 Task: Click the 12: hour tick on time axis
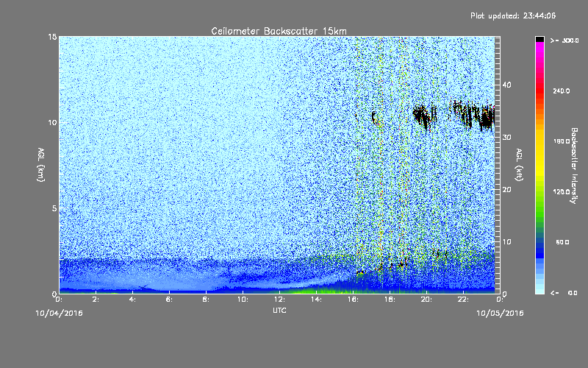click(x=279, y=300)
